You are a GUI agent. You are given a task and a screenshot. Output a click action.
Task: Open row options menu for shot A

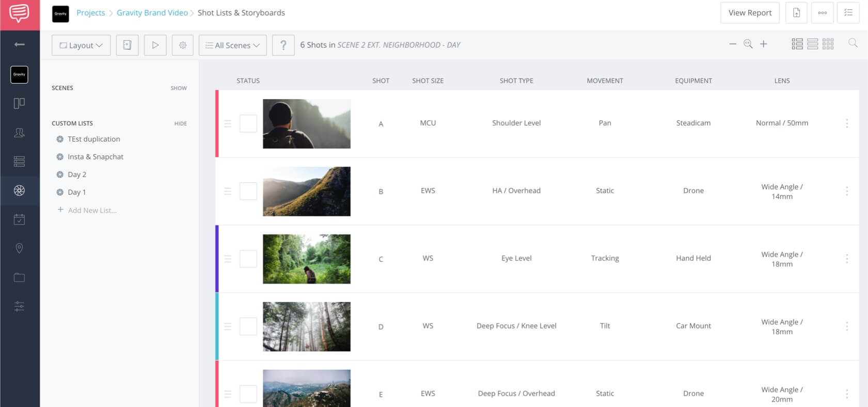click(x=847, y=123)
